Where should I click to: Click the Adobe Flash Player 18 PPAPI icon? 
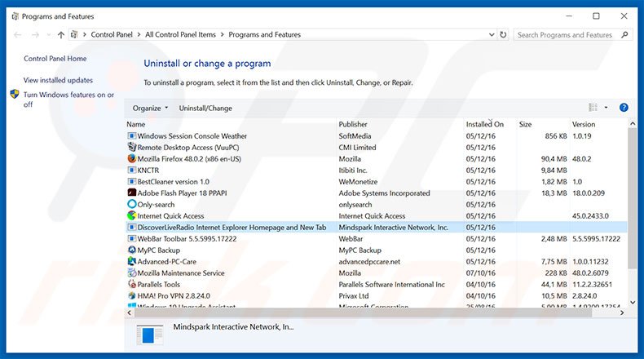pos(132,193)
